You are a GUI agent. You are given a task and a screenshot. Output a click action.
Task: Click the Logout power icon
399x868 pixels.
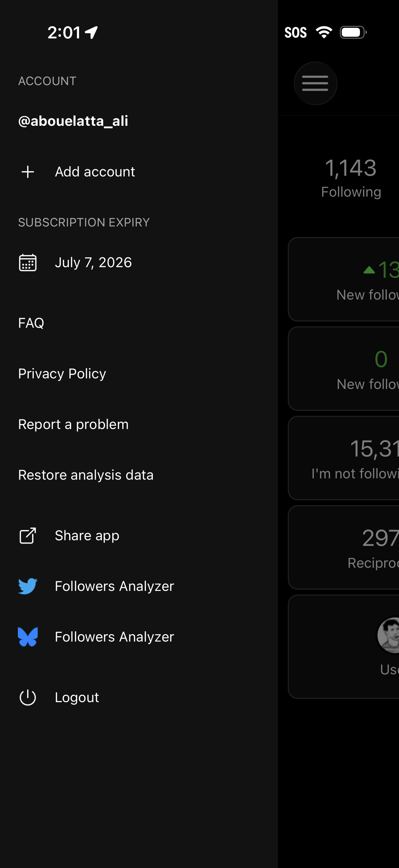coord(28,698)
